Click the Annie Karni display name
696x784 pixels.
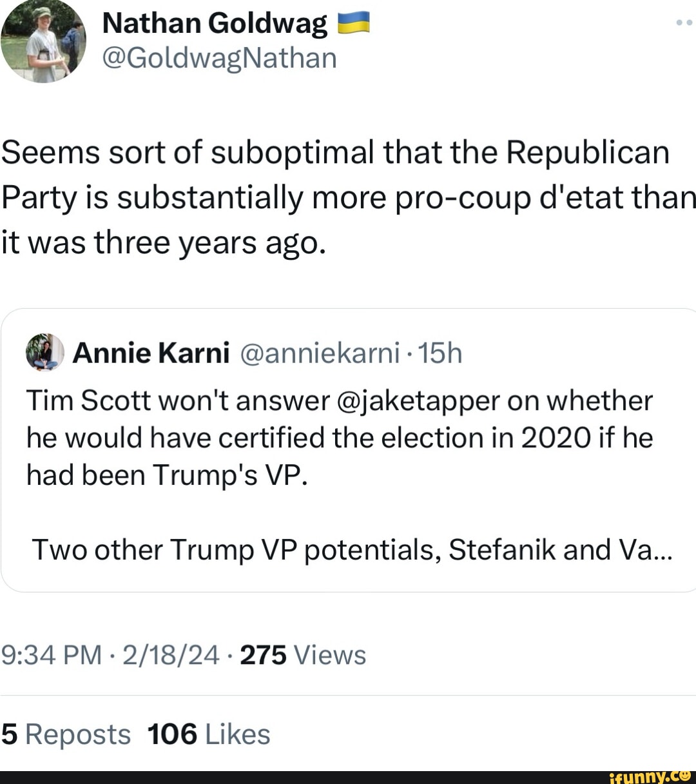pos(151,353)
